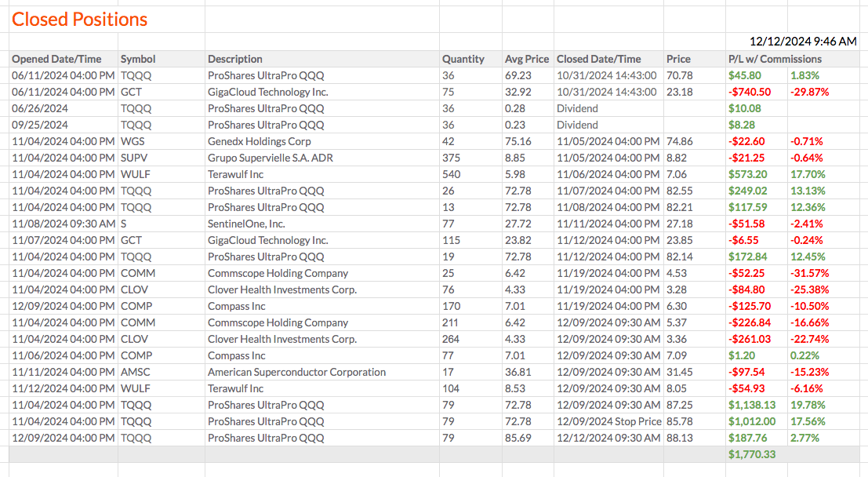Select the "American Superconductor Corporation" cell
The image size is (868, 477).
pyautogui.click(x=296, y=372)
